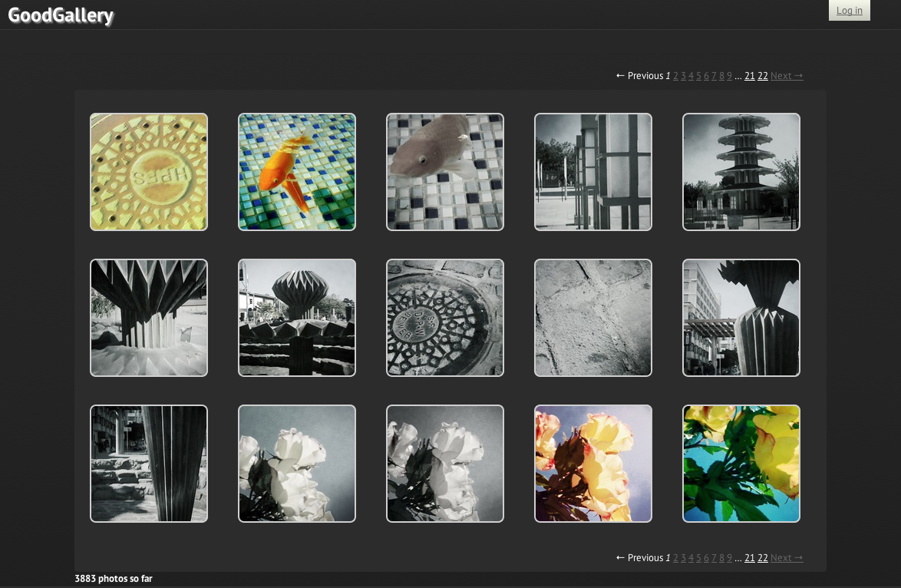The height and width of the screenshot is (588, 901).
Task: Go to GoodGallery home via logo
Action: [61, 15]
